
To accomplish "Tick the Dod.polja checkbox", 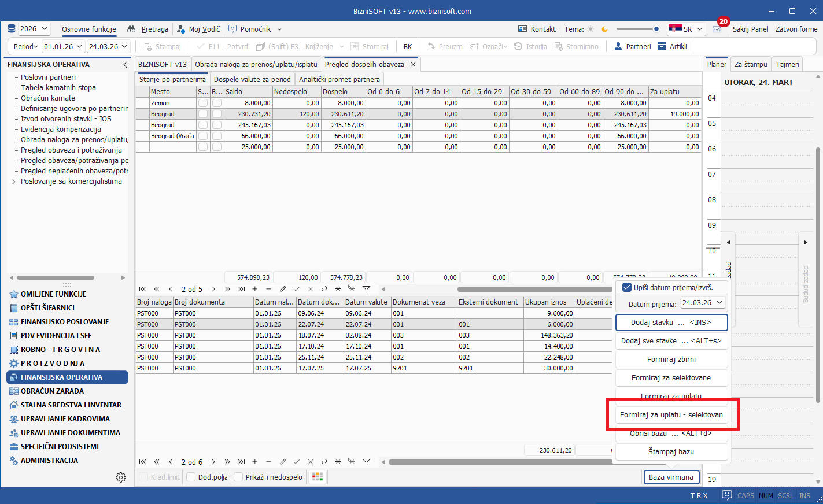I will click(x=191, y=477).
